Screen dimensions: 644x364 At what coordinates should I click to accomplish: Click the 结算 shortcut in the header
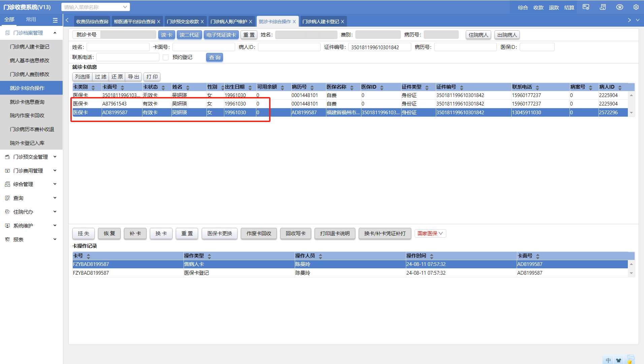(569, 7)
